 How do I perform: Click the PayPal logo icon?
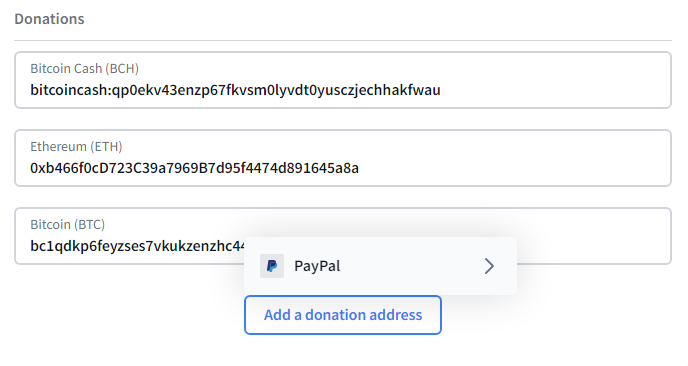pos(272,266)
